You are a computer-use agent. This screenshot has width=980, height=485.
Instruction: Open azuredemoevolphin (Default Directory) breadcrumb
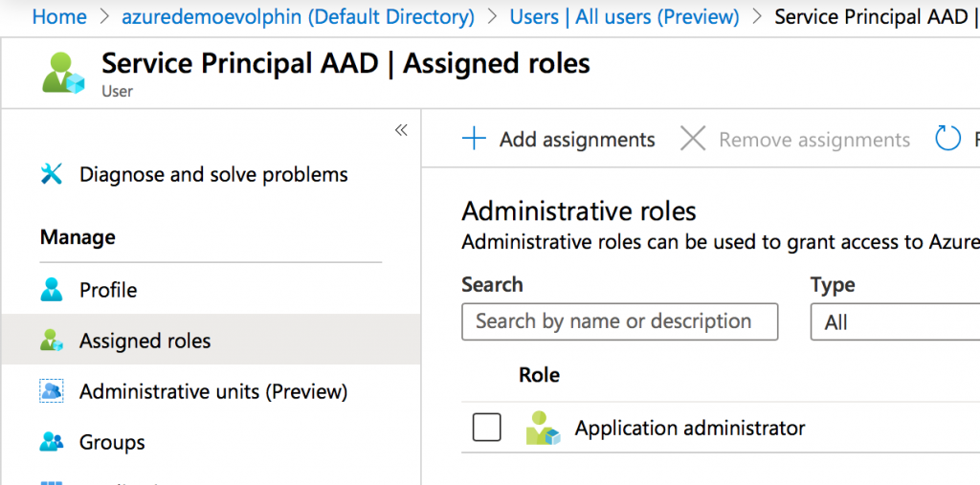tap(299, 17)
